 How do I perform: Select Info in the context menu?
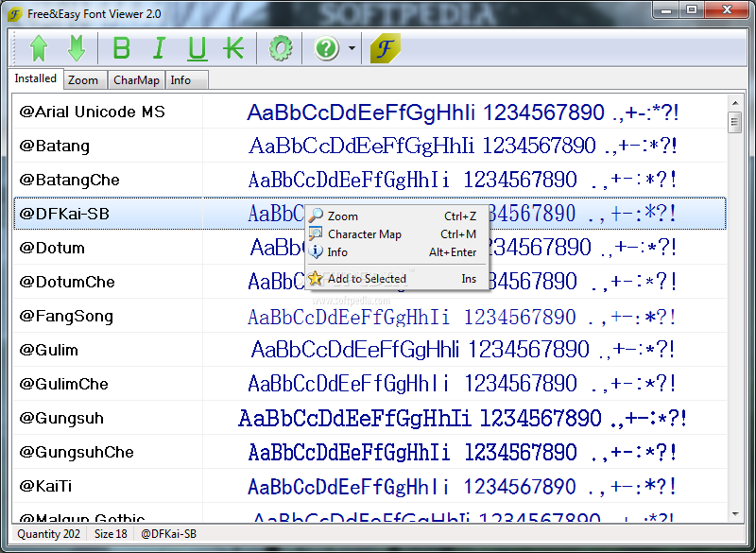point(397,252)
